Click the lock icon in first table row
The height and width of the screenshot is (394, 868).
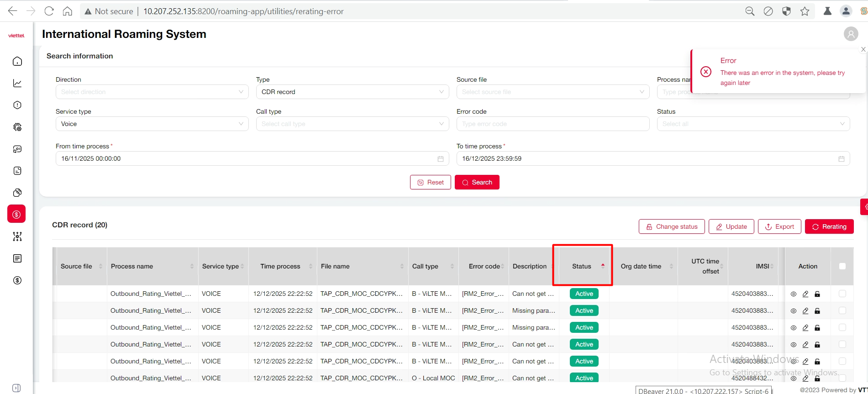pos(817,294)
